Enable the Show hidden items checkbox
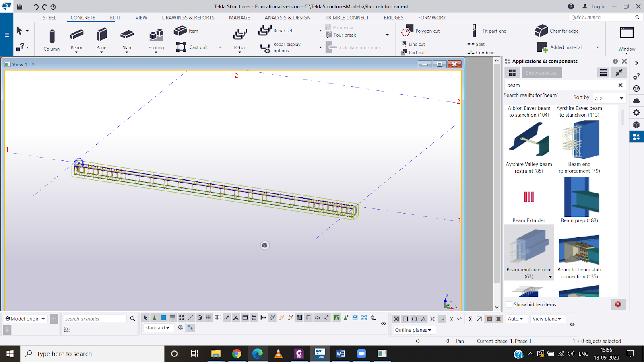This screenshot has height=362, width=644. pos(509,304)
